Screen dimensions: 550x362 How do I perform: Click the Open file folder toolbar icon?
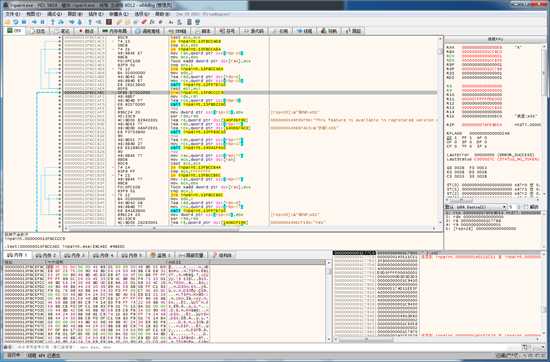[x=7, y=22]
